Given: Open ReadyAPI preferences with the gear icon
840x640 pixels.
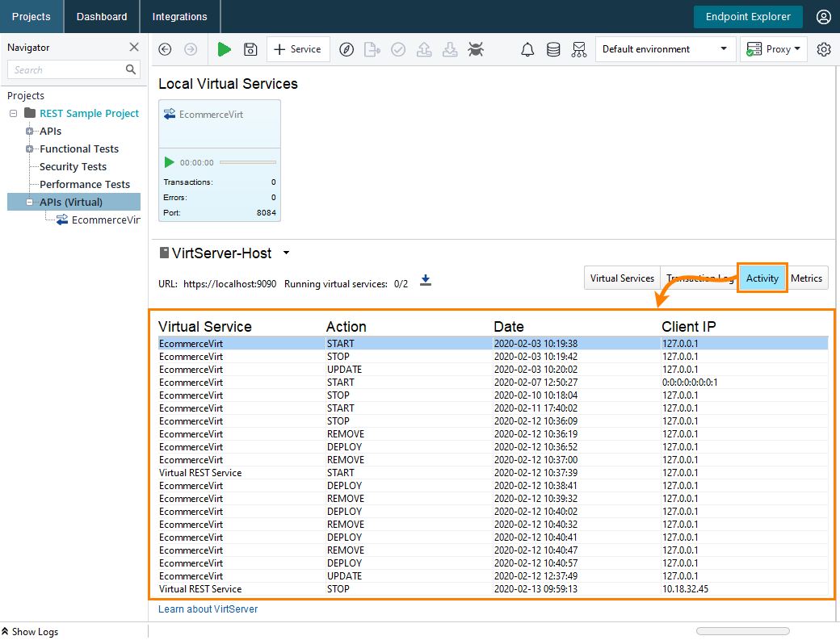Looking at the screenshot, I should click(x=824, y=49).
